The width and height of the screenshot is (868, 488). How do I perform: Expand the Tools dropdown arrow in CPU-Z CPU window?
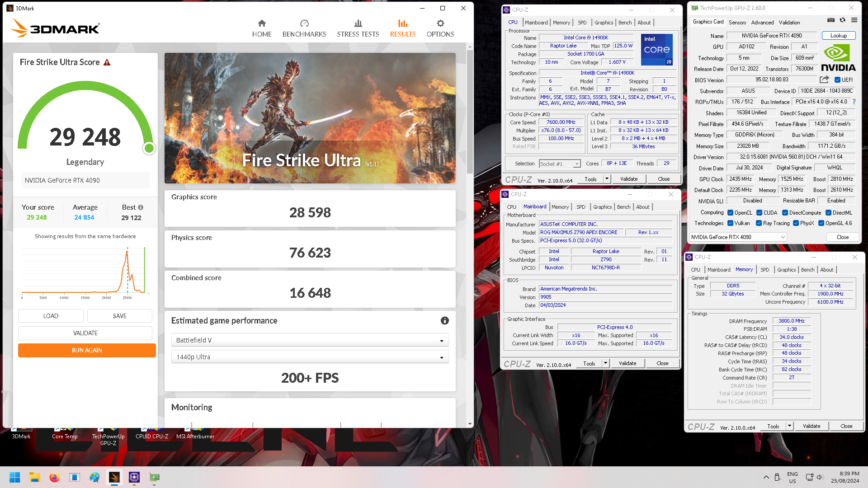tap(607, 179)
